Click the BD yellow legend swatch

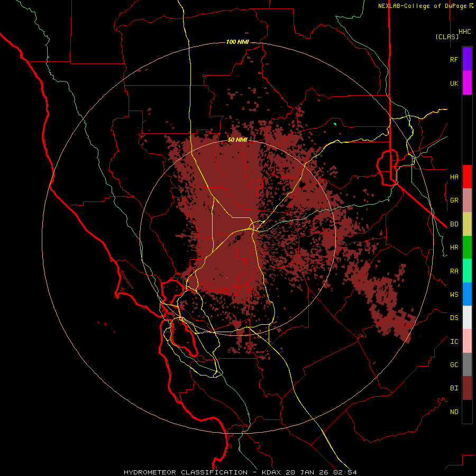click(x=467, y=224)
